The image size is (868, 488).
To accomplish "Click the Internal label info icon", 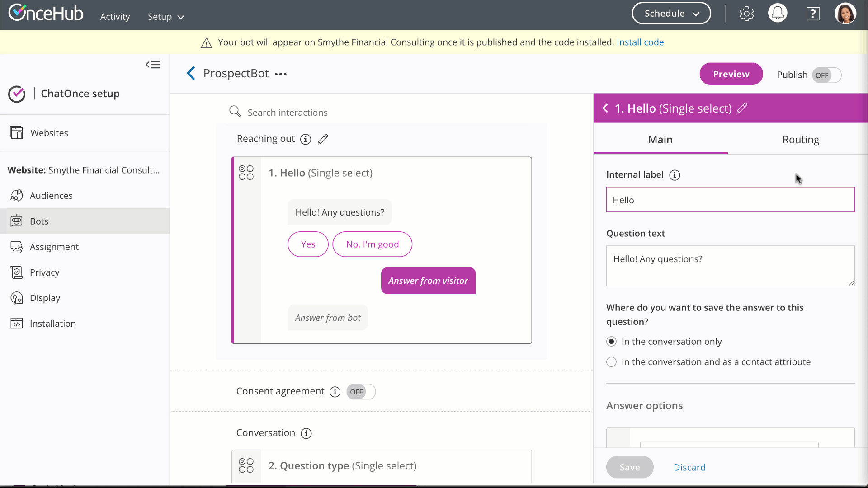I will [675, 175].
